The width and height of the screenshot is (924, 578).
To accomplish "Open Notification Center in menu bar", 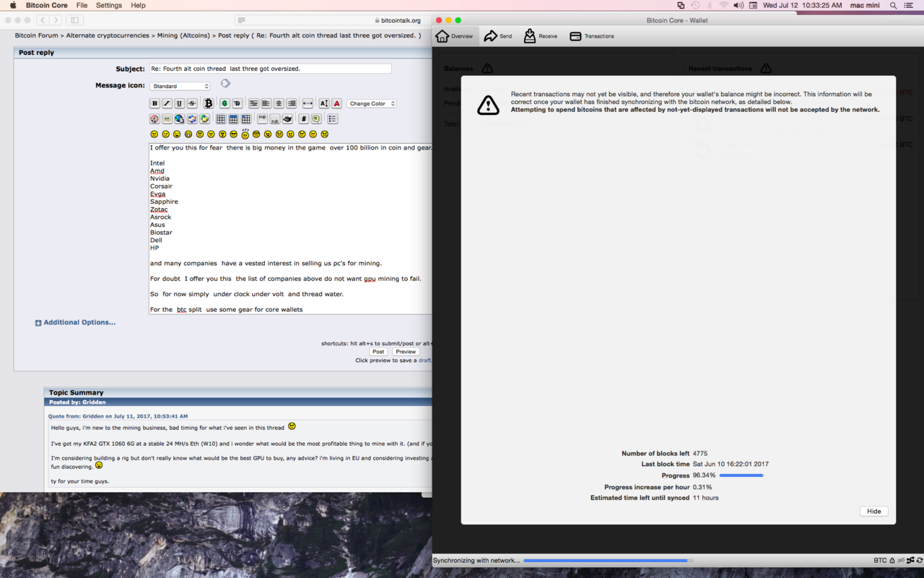I will [909, 5].
